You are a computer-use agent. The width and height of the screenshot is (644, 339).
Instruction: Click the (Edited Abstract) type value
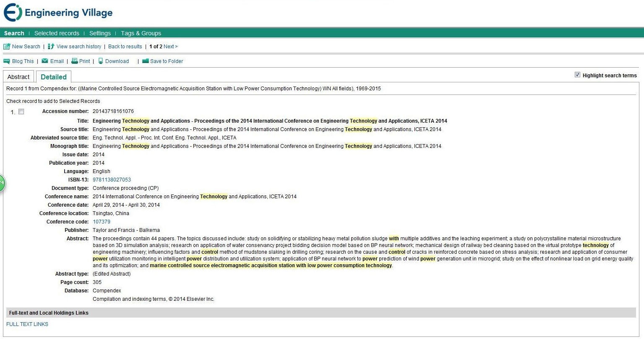112,274
